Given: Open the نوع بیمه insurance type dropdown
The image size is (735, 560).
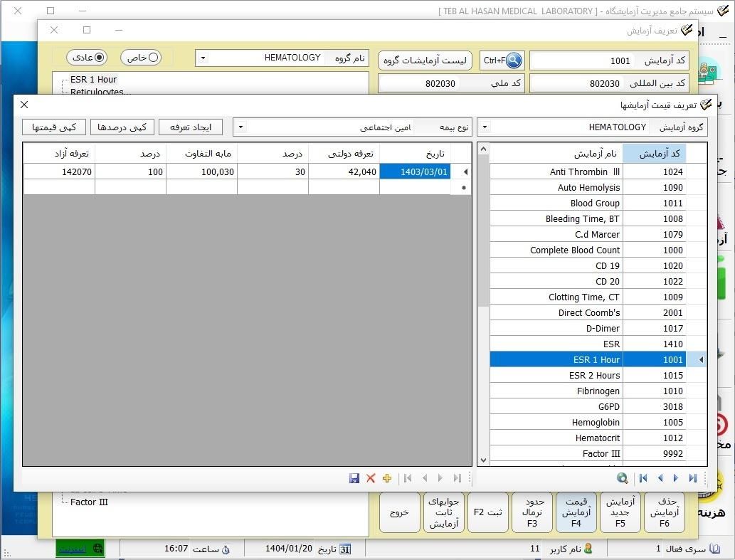Looking at the screenshot, I should click(240, 127).
